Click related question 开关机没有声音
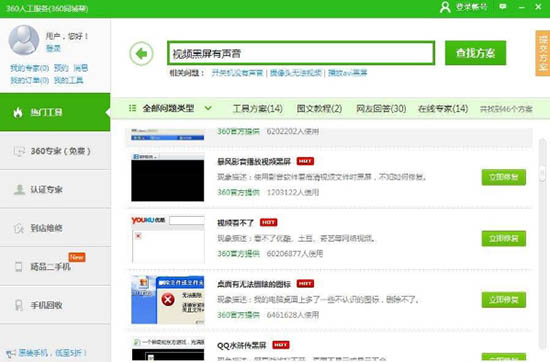550x362 pixels. coord(237,73)
